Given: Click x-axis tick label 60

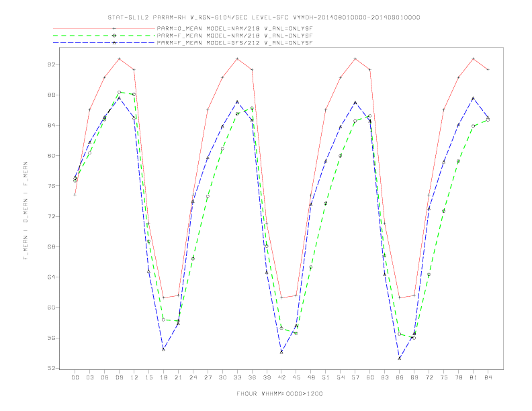Looking at the screenshot, I should (x=370, y=377).
